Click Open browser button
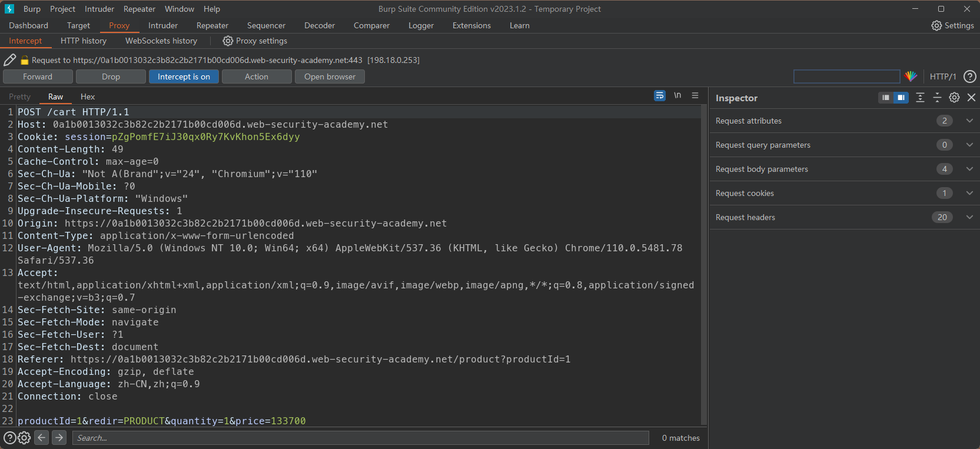This screenshot has height=449, width=980. click(330, 77)
